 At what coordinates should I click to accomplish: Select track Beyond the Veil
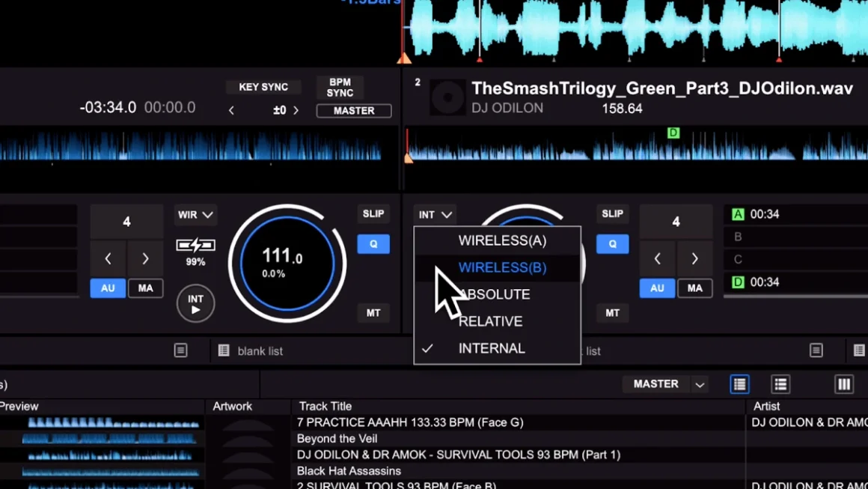point(337,439)
